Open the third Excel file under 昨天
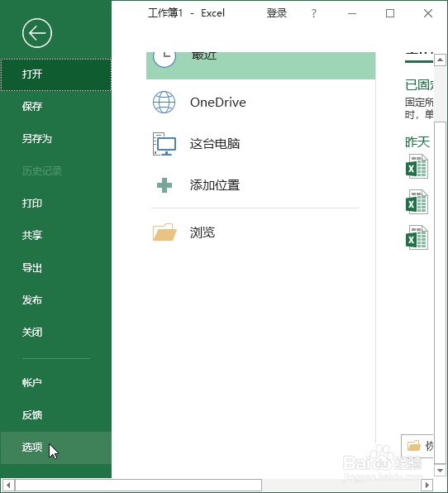448x493 pixels. 417,237
